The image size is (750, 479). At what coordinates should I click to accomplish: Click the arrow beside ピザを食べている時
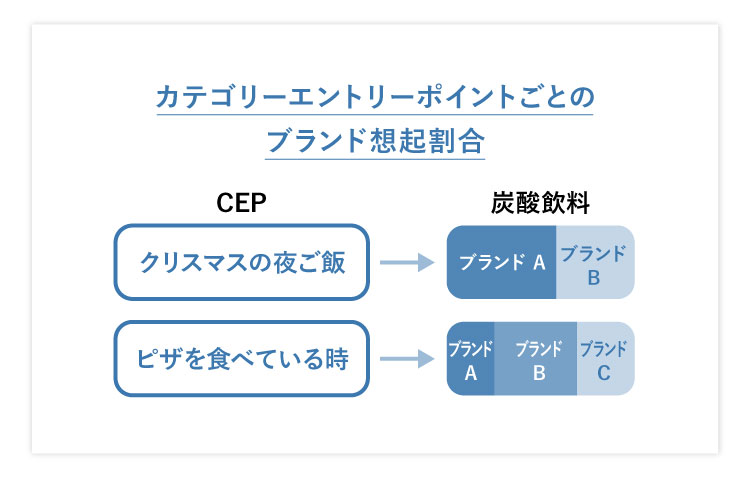pos(407,358)
